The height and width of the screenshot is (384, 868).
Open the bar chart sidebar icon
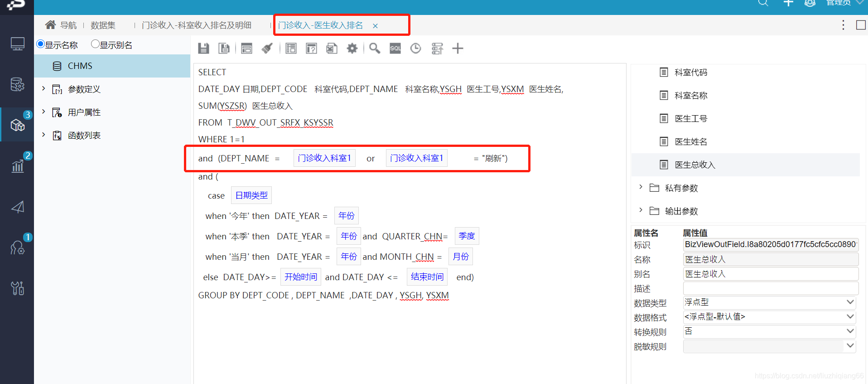click(17, 166)
